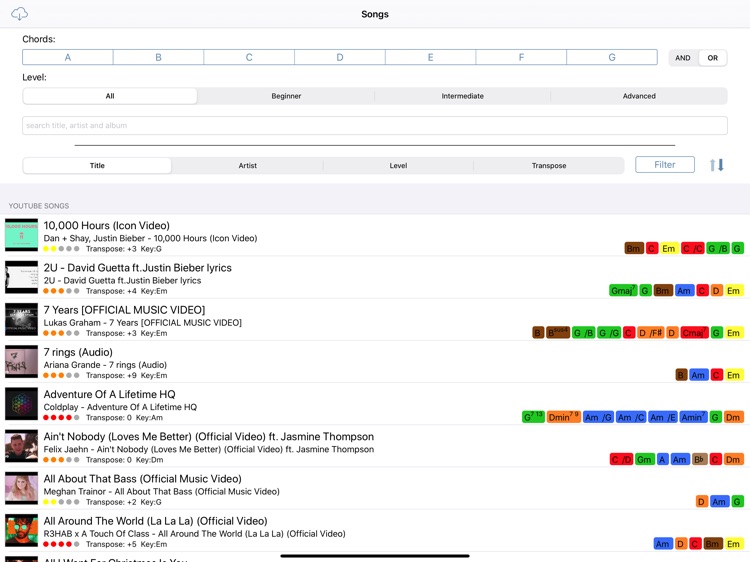The height and width of the screenshot is (562, 750).
Task: Focus the search title, artist and album field
Action: (375, 125)
